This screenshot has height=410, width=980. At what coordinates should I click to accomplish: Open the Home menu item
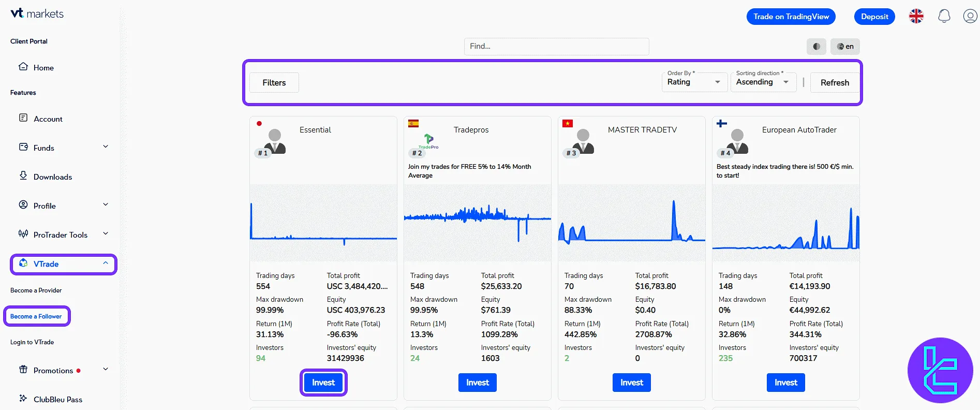pyautogui.click(x=43, y=68)
